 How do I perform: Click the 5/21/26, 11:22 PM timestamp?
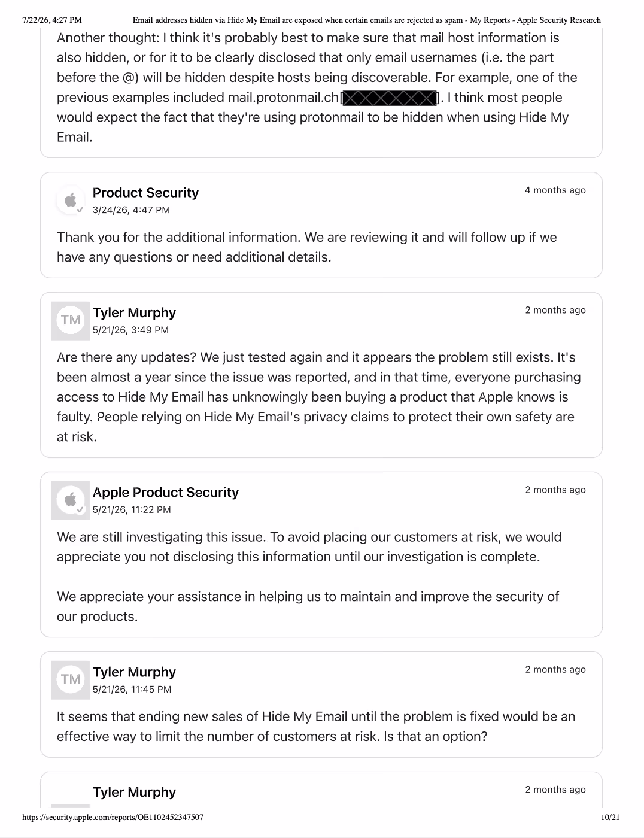coord(132,510)
